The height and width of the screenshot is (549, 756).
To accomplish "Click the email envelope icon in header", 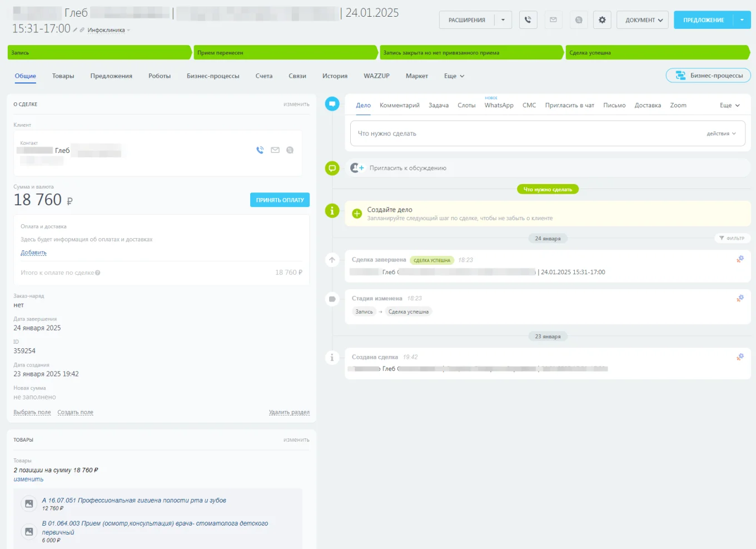I will (553, 20).
